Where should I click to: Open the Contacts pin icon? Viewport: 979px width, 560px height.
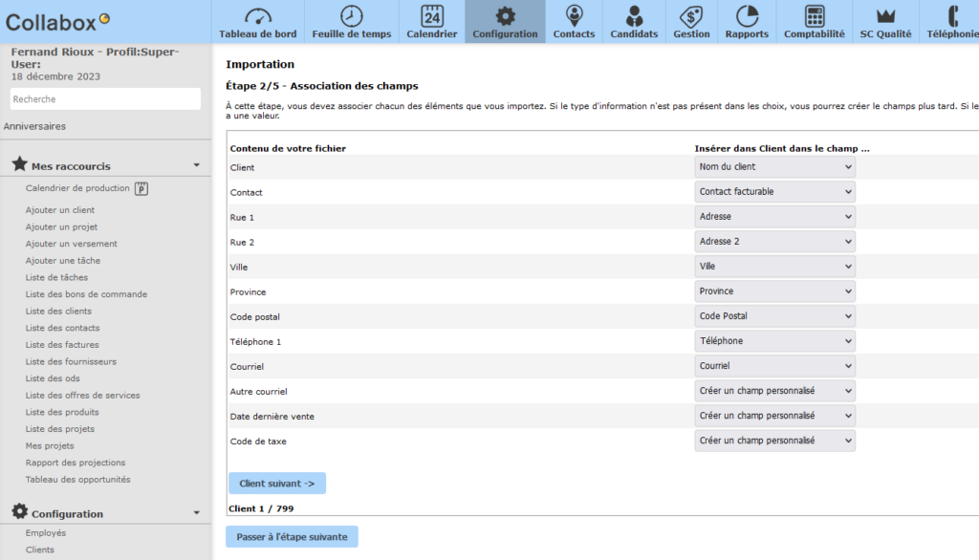point(574,16)
